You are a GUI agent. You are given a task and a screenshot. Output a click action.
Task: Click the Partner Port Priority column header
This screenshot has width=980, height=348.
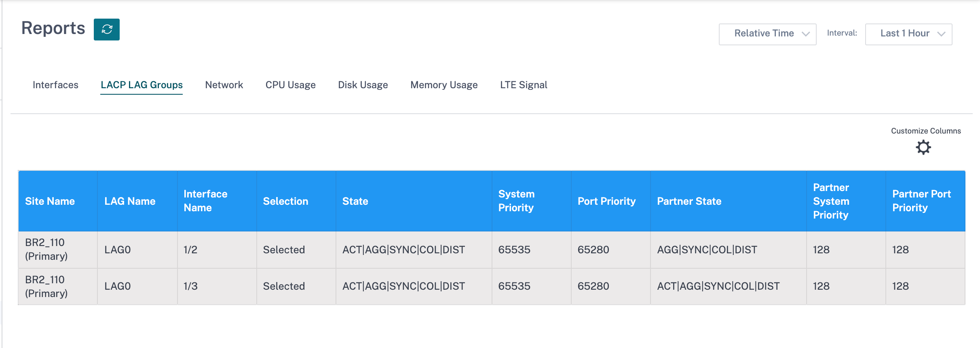point(925,201)
